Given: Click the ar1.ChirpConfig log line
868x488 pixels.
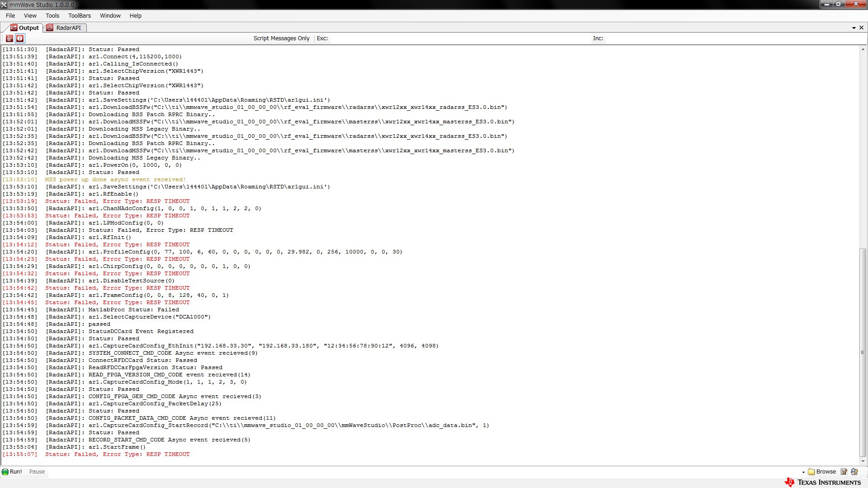Looking at the screenshot, I should (126, 266).
